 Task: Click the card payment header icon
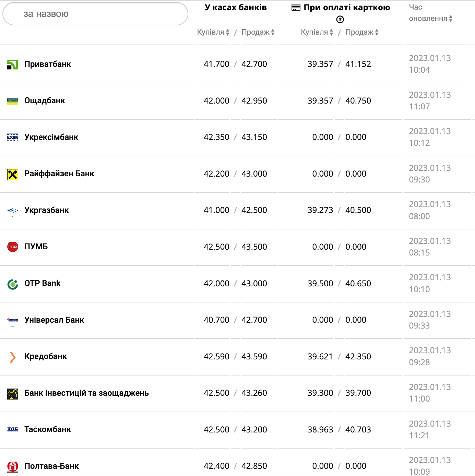[x=296, y=8]
